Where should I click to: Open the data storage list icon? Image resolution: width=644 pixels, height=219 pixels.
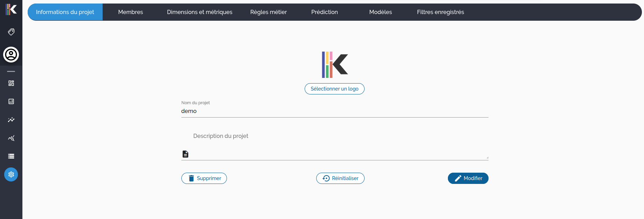(11, 156)
